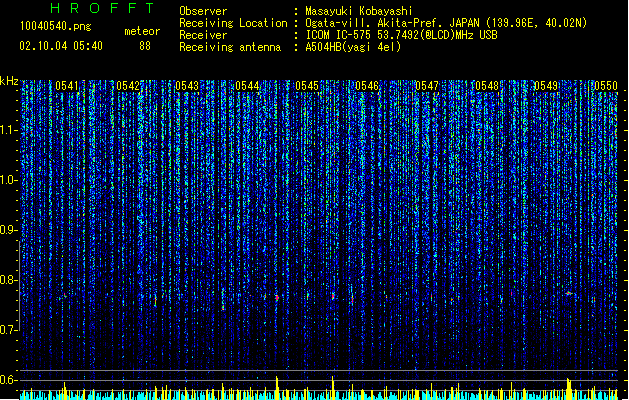
Task: Click the Receiver label
Action: (203, 35)
